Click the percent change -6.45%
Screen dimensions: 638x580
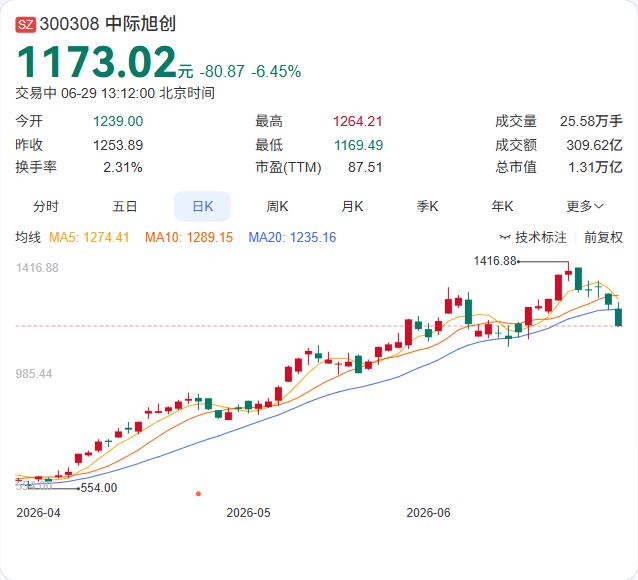pos(276,71)
